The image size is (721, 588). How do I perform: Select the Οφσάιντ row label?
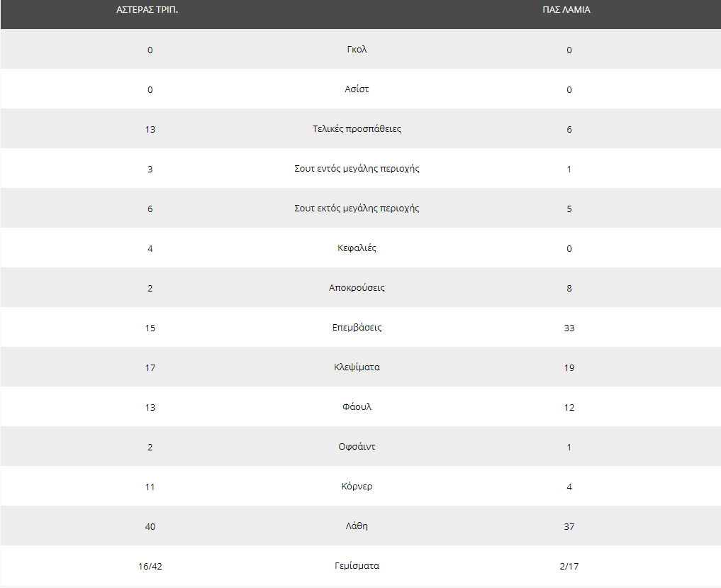[357, 446]
